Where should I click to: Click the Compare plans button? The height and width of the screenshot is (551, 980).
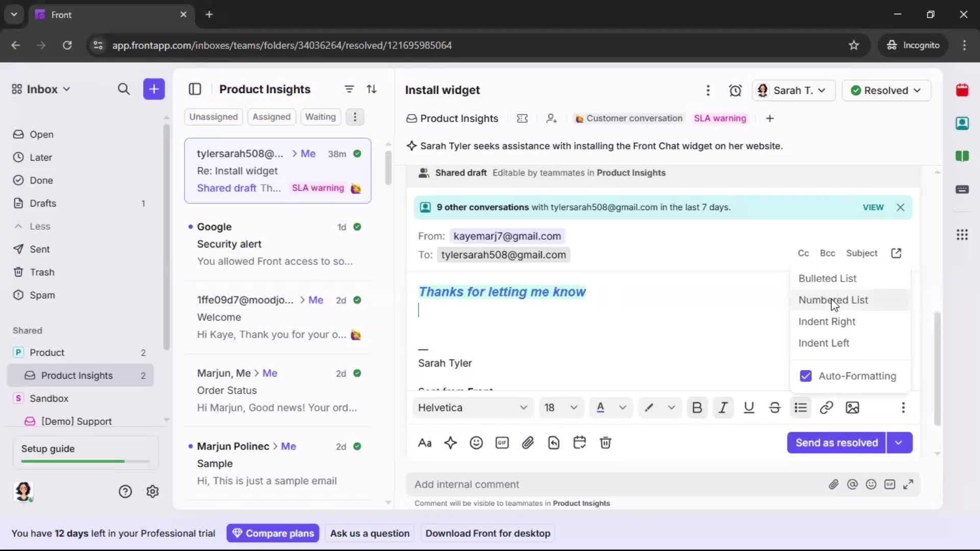(x=273, y=533)
